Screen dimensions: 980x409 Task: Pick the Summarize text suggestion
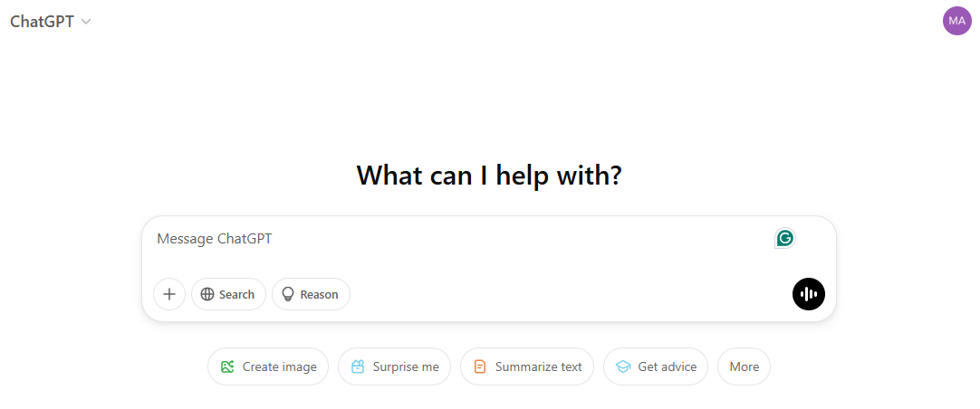click(528, 366)
